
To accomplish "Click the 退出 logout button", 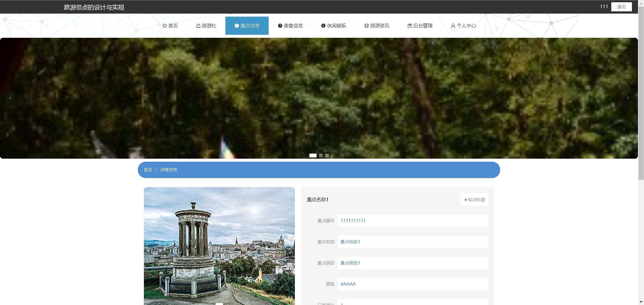I will pyautogui.click(x=621, y=7).
